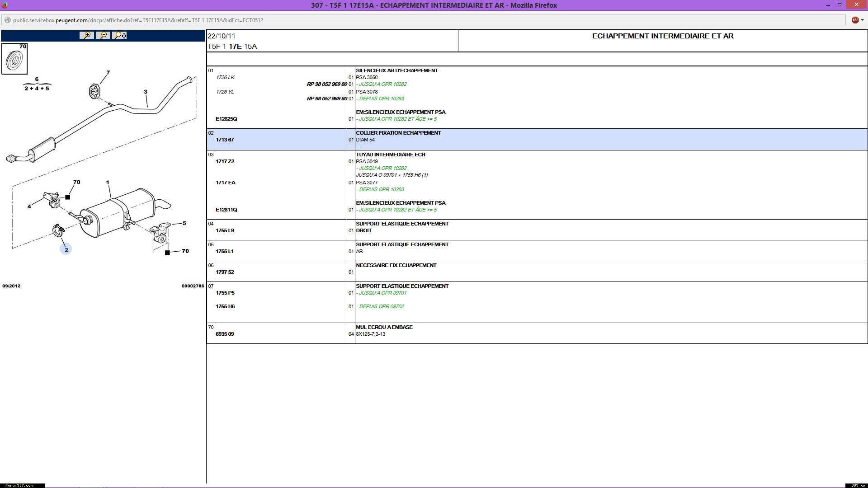This screenshot has height=488, width=868.
Task: Click part reference 6935 09
Action: tap(225, 334)
